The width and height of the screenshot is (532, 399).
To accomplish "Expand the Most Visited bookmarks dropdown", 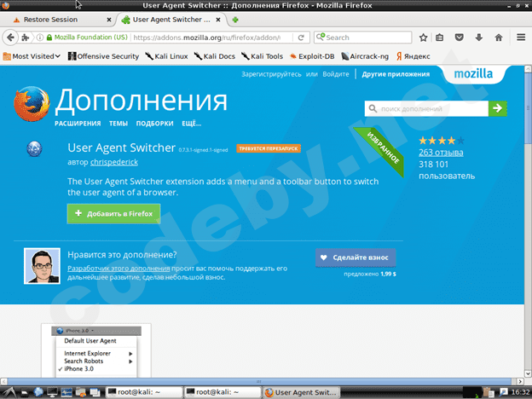I will click(32, 56).
